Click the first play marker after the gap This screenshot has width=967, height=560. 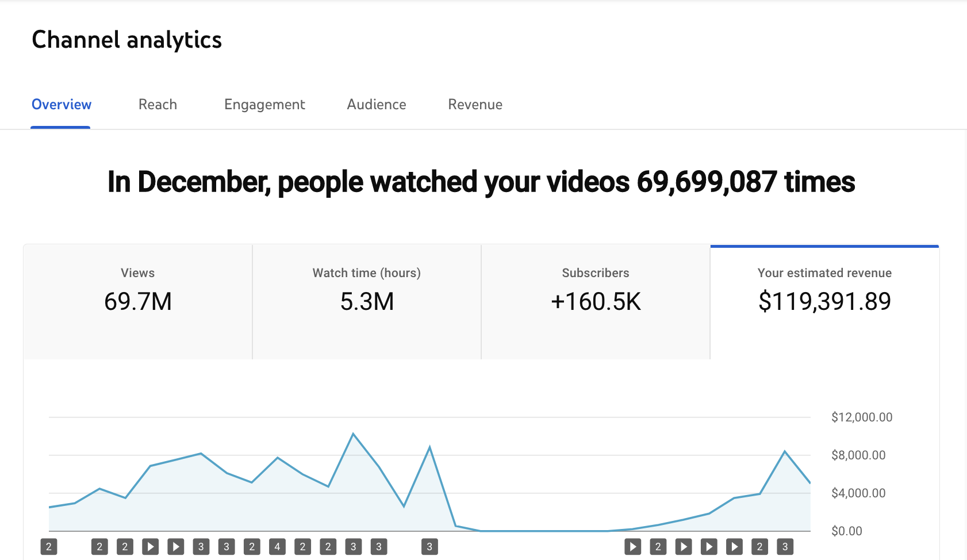632,547
